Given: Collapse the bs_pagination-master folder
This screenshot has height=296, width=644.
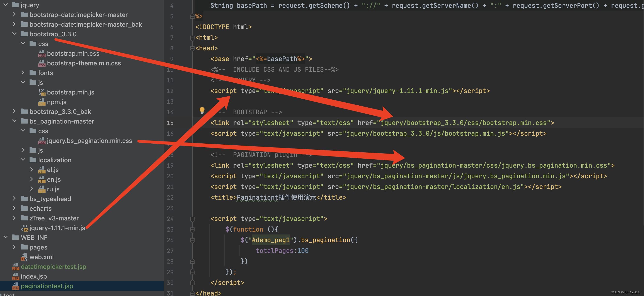Looking at the screenshot, I should pyautogui.click(x=14, y=121).
